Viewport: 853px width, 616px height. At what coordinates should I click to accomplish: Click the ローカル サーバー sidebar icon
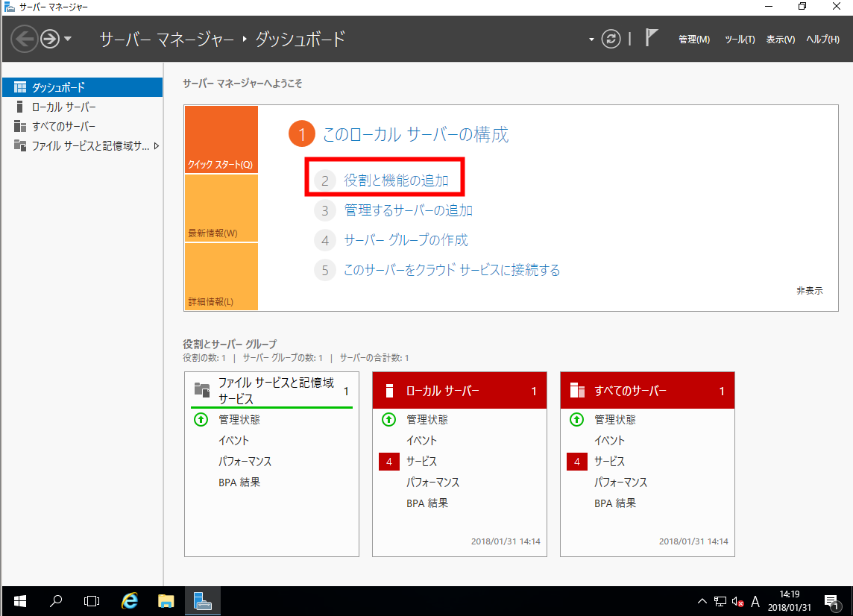(x=20, y=107)
